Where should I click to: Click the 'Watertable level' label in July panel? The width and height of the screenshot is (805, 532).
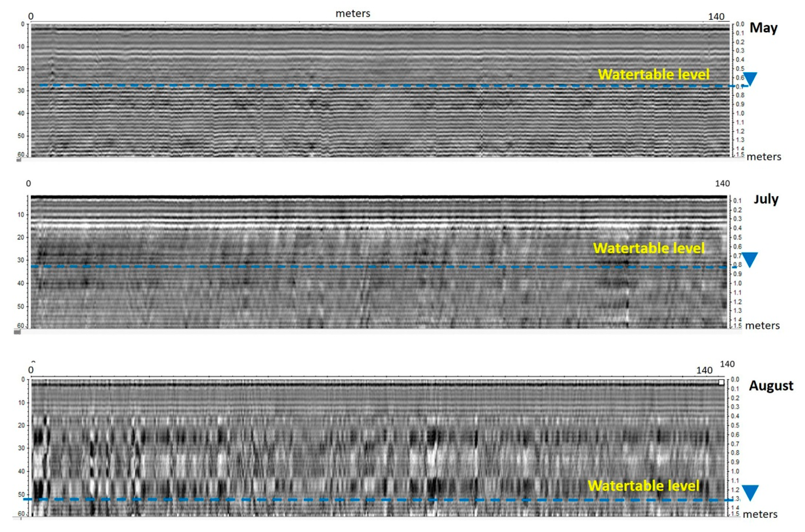pyautogui.click(x=648, y=248)
